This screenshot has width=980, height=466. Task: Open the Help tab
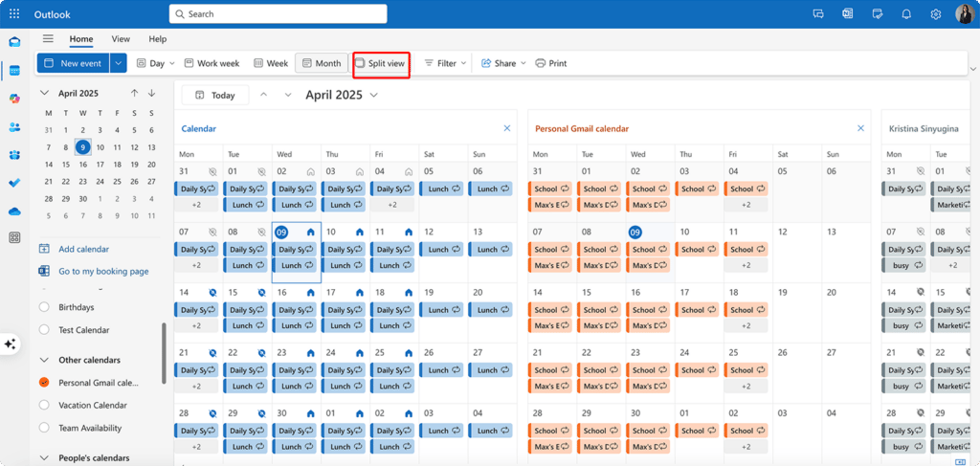click(x=158, y=38)
